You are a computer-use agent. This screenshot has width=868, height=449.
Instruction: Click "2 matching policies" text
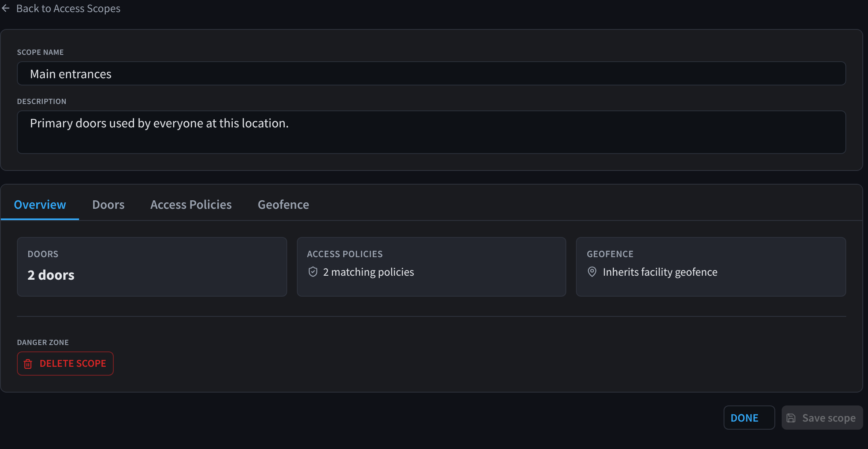coord(369,272)
